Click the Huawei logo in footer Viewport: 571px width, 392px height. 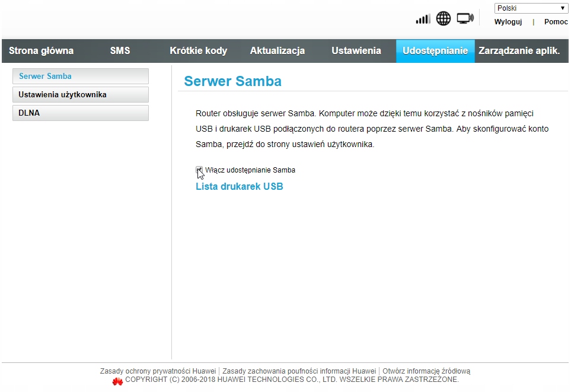click(117, 380)
